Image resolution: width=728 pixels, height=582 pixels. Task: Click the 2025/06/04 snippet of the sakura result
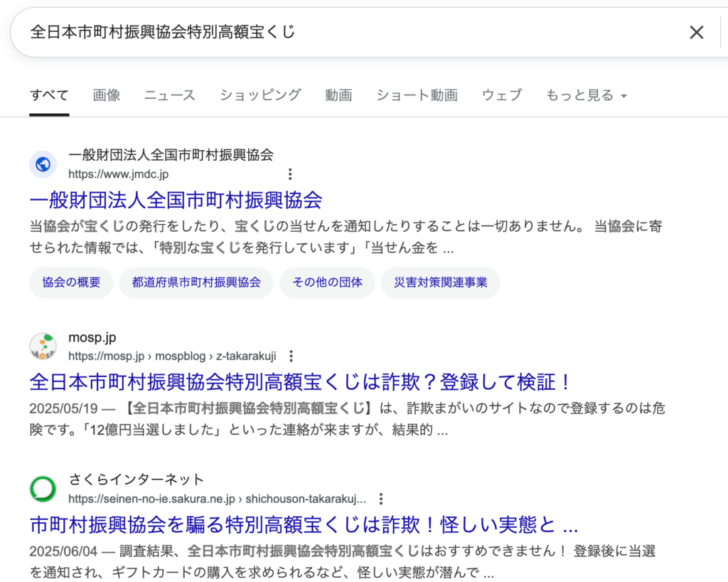[x=343, y=561]
